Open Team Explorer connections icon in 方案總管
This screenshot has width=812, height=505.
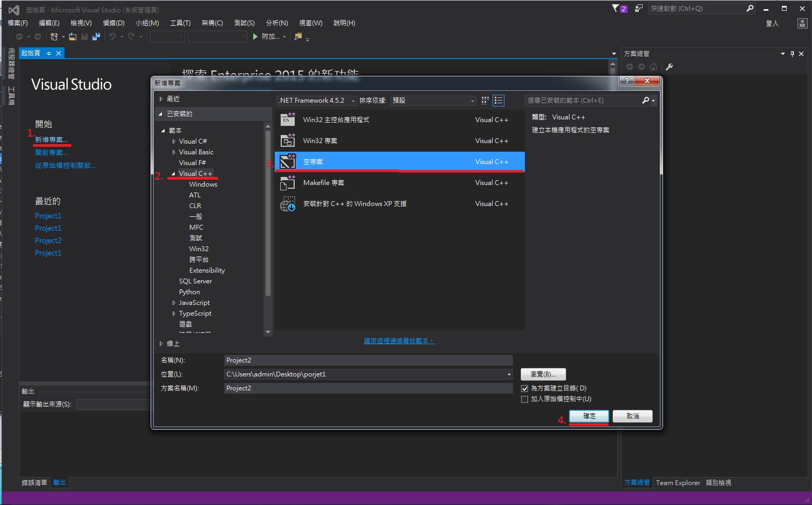point(669,67)
